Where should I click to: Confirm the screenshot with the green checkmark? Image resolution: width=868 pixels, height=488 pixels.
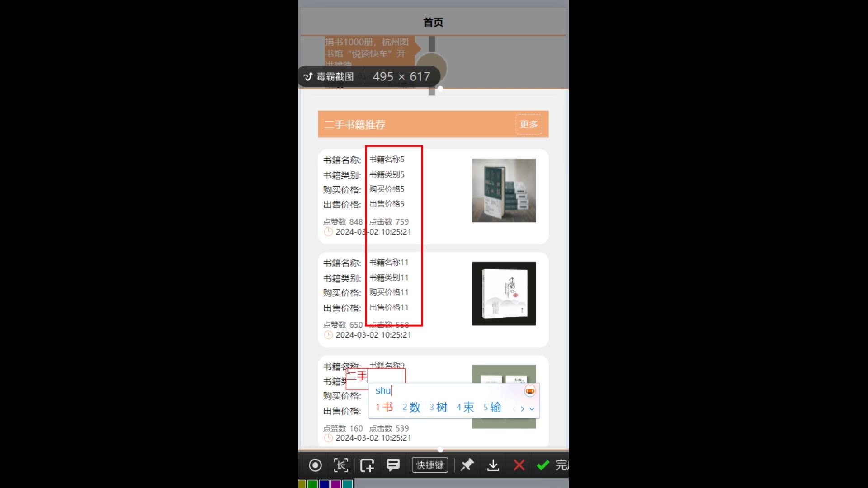(x=543, y=465)
